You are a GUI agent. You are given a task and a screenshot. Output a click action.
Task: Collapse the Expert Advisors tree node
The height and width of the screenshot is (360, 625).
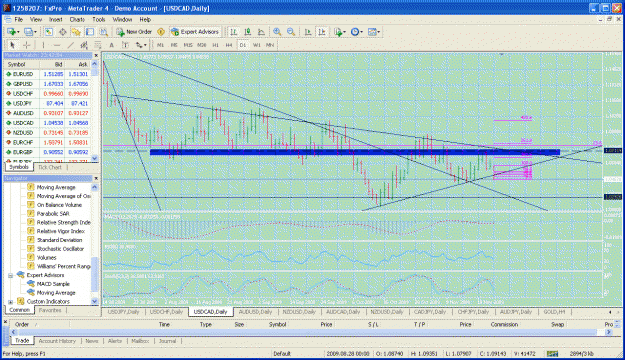click(11, 275)
